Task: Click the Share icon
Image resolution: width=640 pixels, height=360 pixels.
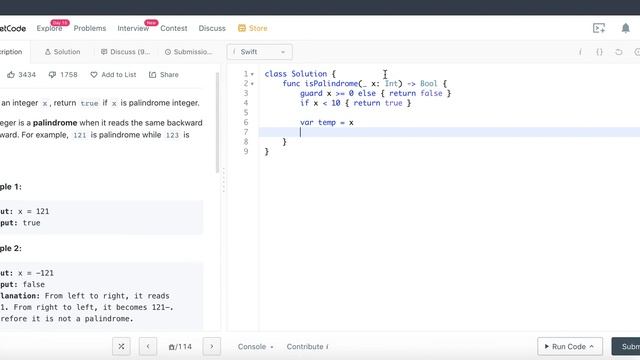Action: 152,75
